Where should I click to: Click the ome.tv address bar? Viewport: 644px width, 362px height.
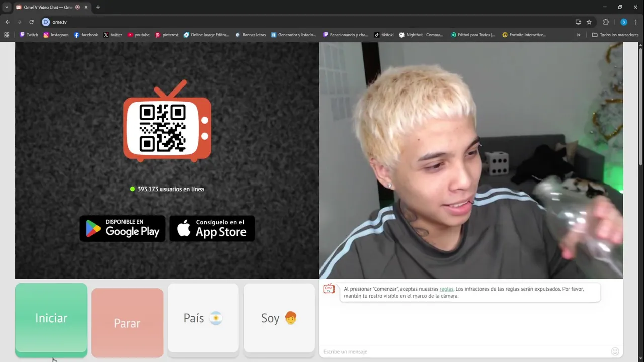[307, 22]
